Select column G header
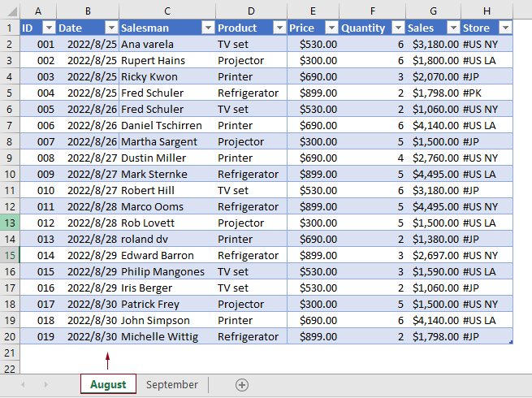 click(433, 11)
